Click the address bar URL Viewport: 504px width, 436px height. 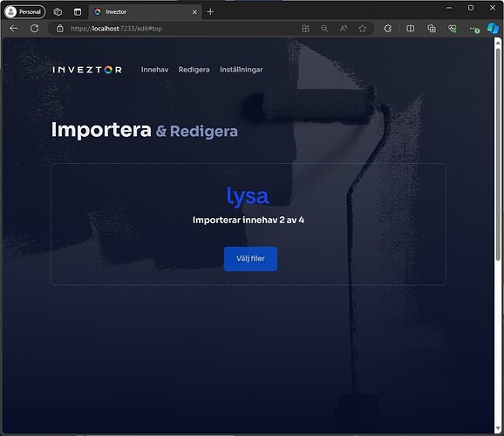pos(116,29)
